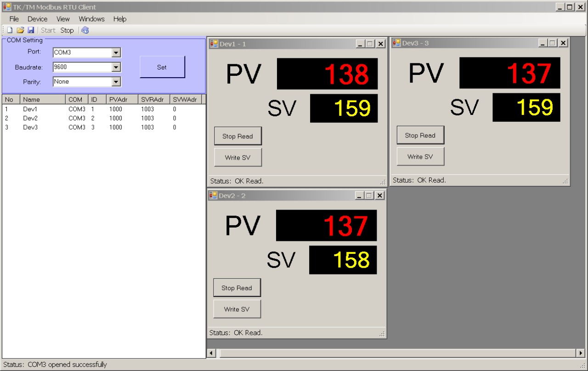Click Set to apply COM settings
This screenshot has height=371, width=588.
tap(162, 67)
